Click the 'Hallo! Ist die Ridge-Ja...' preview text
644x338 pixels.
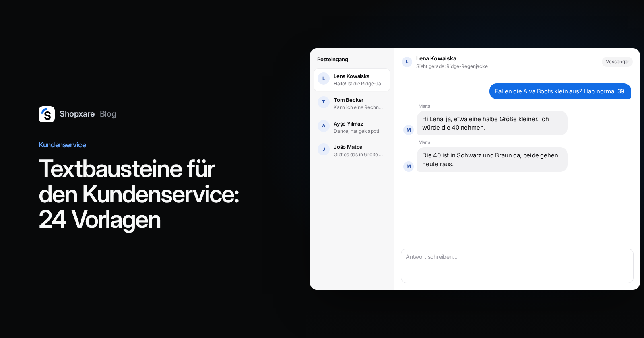point(359,84)
